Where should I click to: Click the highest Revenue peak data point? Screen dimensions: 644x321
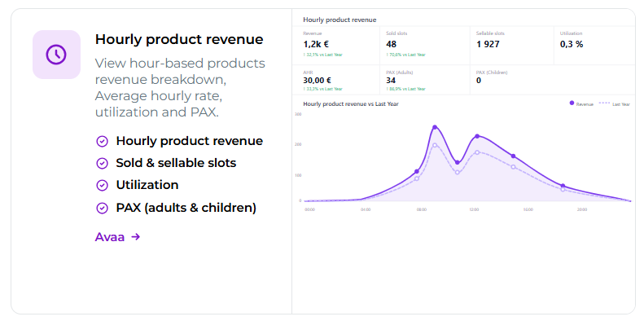435,127
